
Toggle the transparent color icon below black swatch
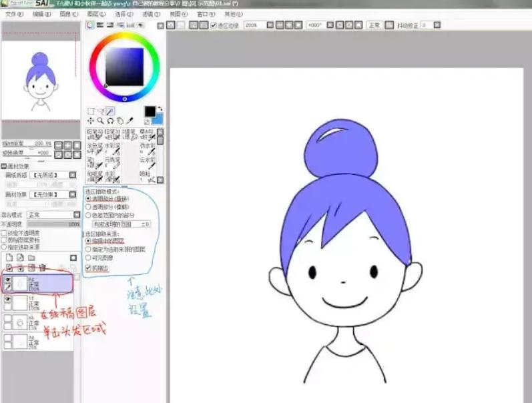coord(147,121)
